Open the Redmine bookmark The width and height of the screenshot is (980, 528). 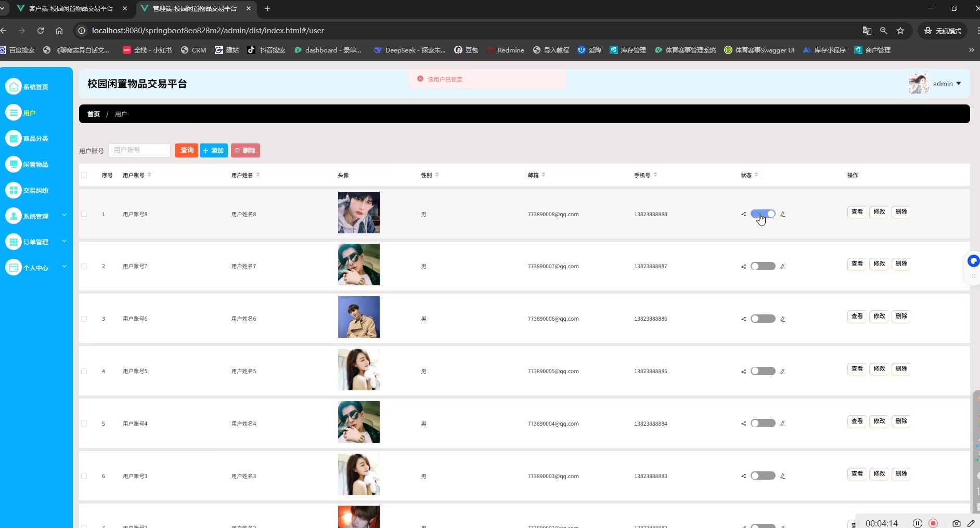(505, 50)
